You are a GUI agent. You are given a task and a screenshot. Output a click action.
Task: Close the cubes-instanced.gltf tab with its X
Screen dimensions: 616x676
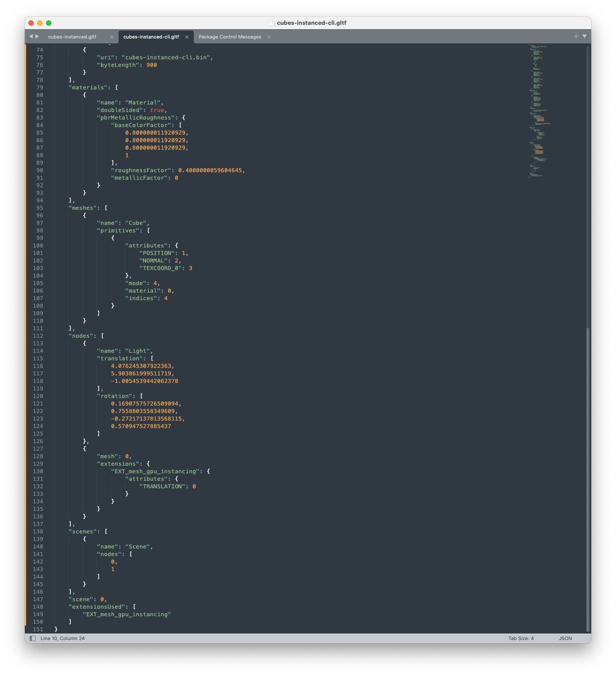click(111, 37)
